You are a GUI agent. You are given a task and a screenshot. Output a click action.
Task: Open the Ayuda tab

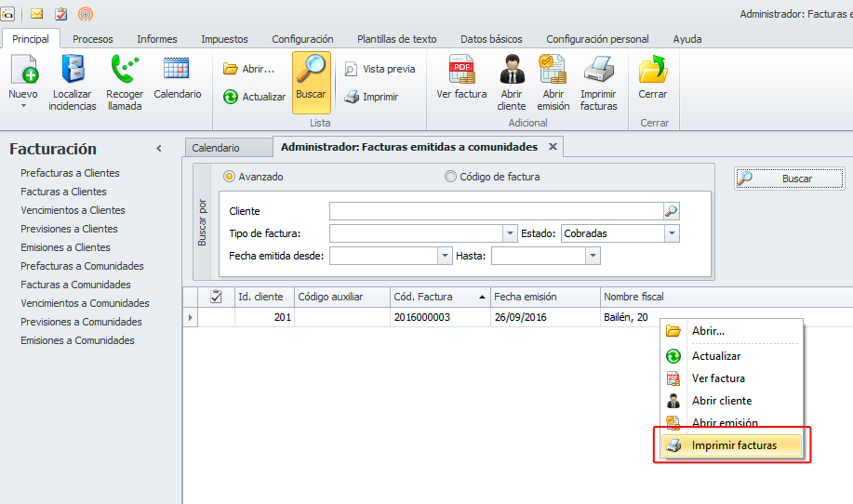click(x=687, y=39)
